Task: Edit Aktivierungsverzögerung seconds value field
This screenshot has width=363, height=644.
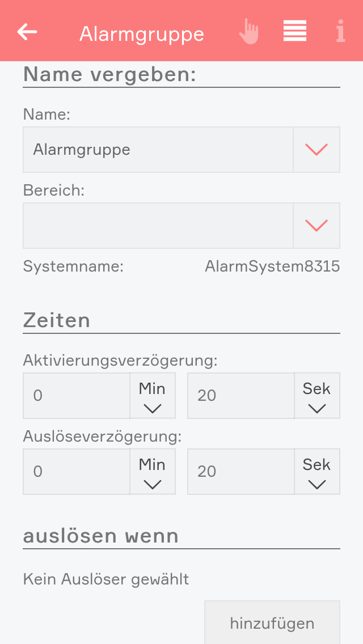Action: click(240, 396)
